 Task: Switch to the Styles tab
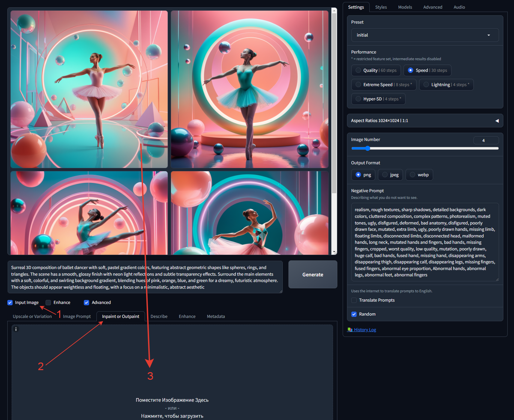tap(381, 7)
